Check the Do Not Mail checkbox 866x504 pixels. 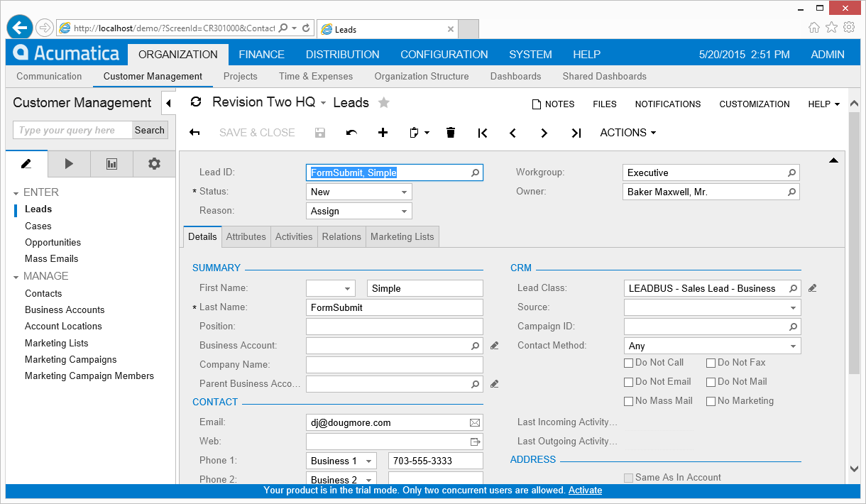click(x=711, y=382)
